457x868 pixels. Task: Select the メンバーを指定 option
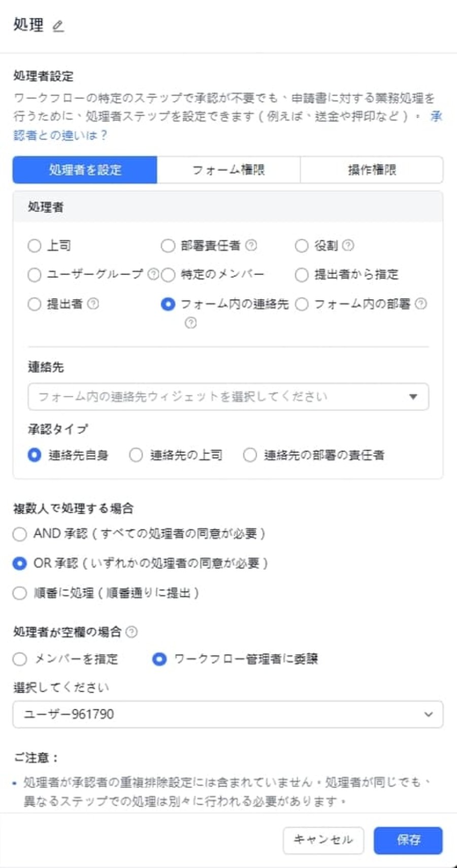(x=19, y=659)
